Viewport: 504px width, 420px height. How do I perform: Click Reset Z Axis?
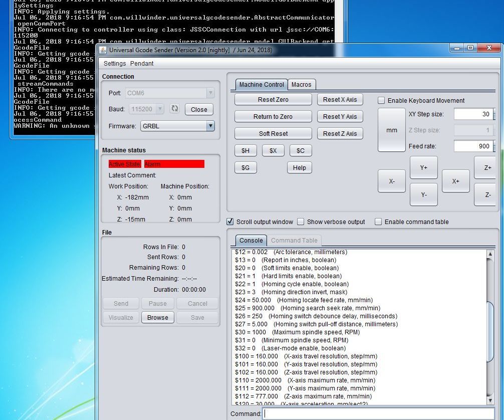[x=340, y=133]
